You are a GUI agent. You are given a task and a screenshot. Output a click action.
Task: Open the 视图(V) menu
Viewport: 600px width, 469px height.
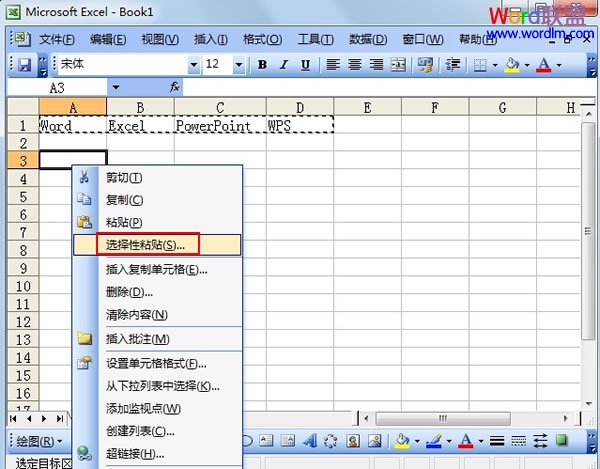pos(160,39)
